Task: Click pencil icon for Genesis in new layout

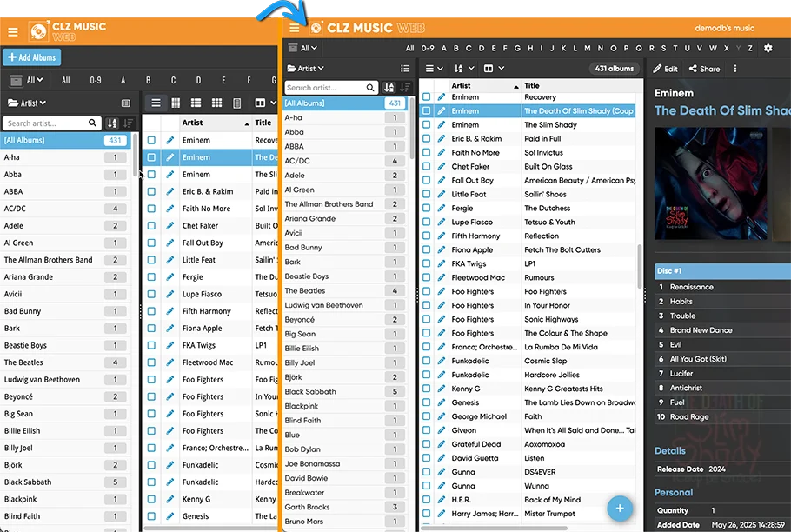Action: coord(442,402)
